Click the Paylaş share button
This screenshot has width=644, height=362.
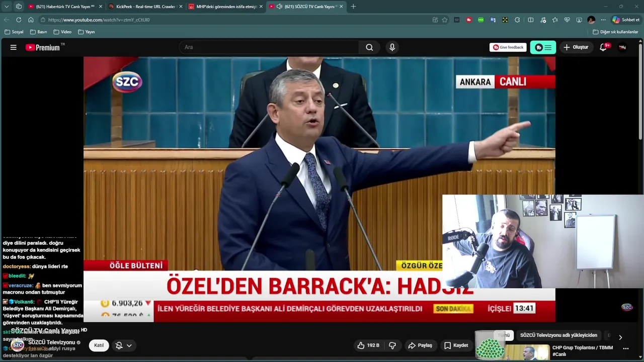420,345
